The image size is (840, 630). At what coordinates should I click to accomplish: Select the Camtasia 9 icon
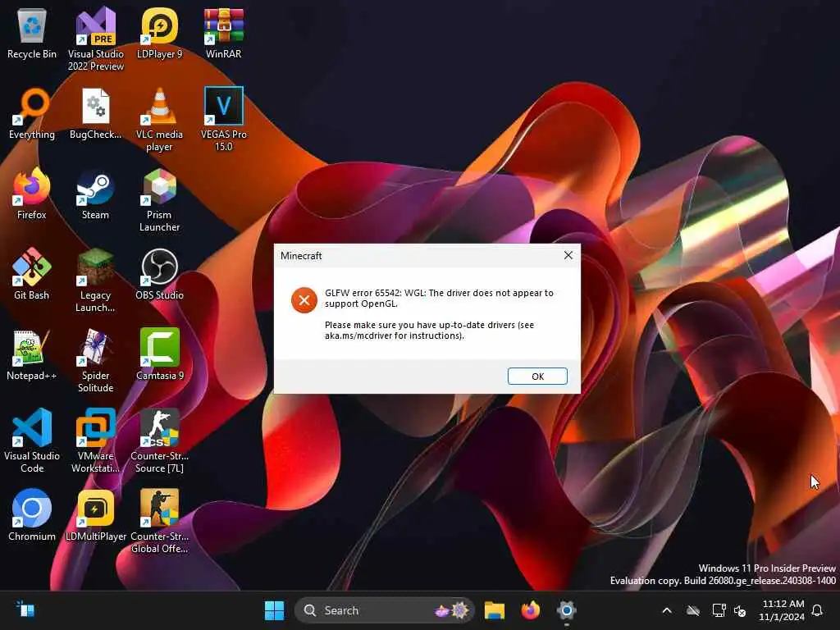[x=160, y=354]
